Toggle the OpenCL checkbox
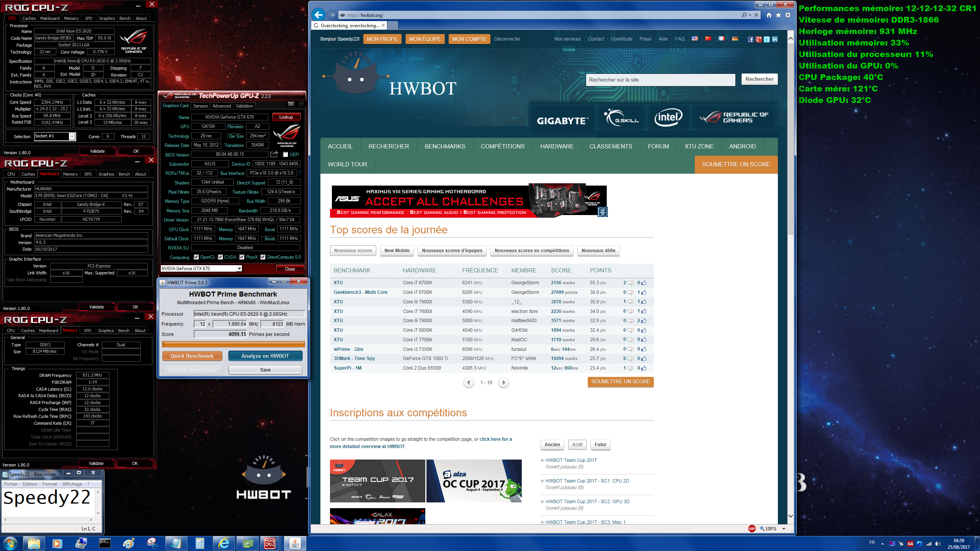 tap(196, 257)
